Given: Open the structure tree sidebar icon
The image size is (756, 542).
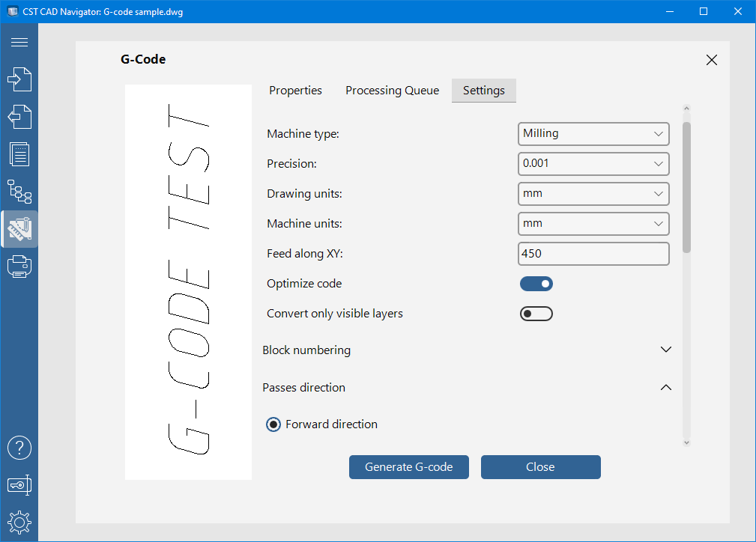Looking at the screenshot, I should [x=19, y=192].
